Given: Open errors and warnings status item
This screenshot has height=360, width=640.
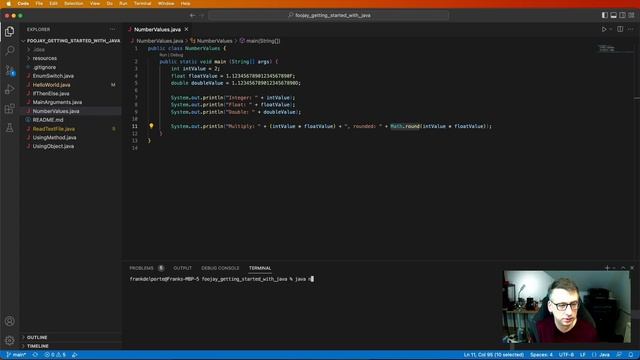Looking at the screenshot, I should pyautogui.click(x=55, y=355).
